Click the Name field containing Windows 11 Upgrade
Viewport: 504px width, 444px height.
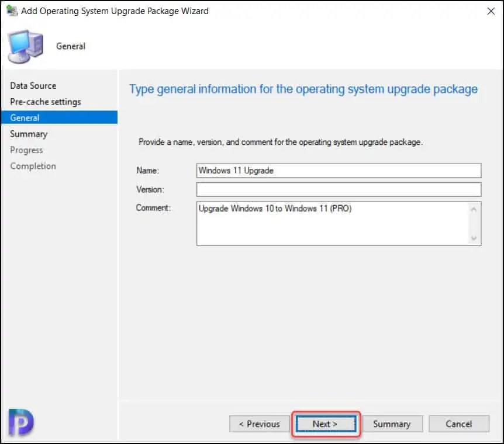click(339, 171)
